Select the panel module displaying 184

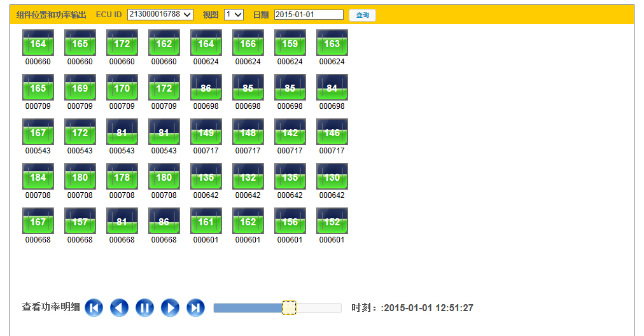click(38, 177)
